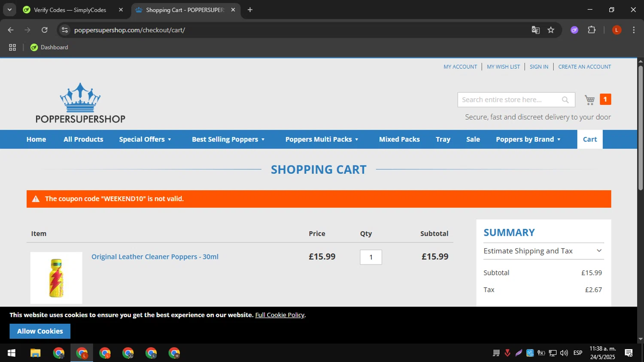Open Cart menu item
The width and height of the screenshot is (644, 362).
(590, 139)
